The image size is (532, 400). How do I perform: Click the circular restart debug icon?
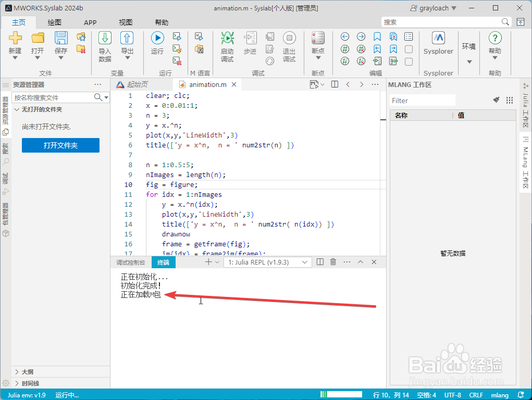click(x=270, y=61)
